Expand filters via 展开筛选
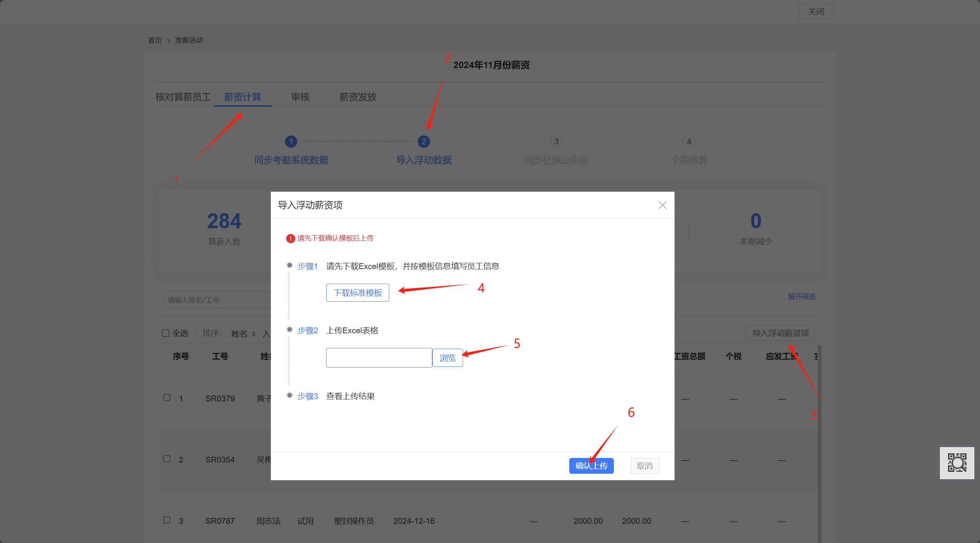 [802, 297]
